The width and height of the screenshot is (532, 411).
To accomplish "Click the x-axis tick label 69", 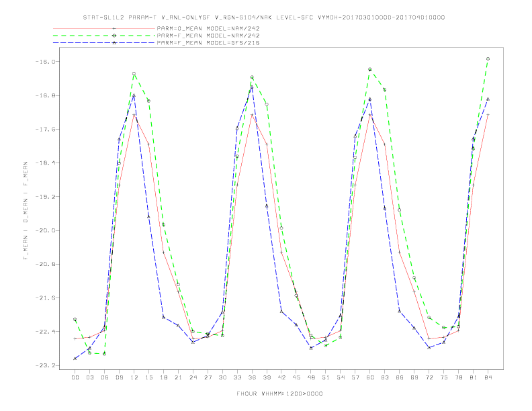I will [414, 377].
